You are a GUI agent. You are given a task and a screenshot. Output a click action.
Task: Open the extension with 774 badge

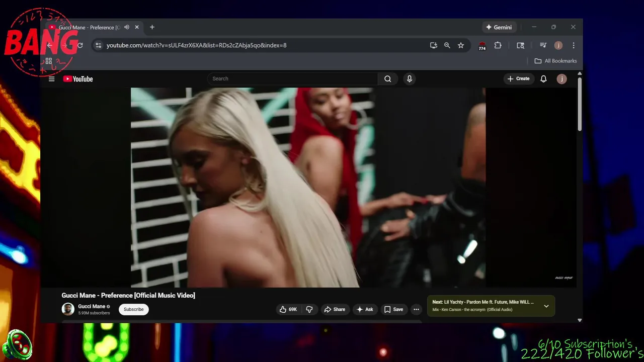click(x=482, y=46)
